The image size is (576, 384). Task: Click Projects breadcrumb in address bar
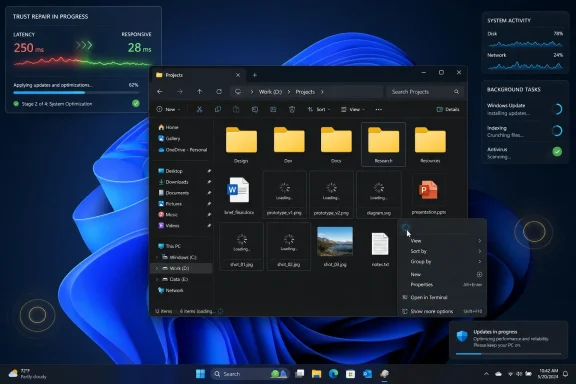[305, 92]
